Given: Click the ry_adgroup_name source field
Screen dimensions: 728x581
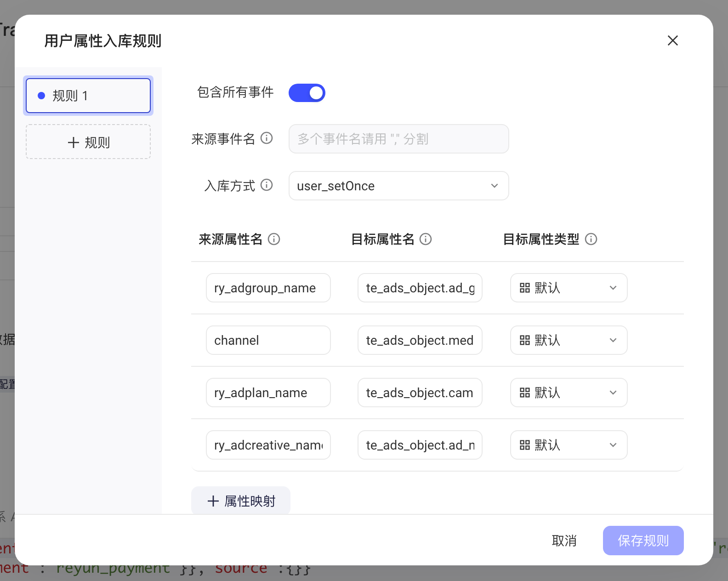Looking at the screenshot, I should click(x=268, y=288).
